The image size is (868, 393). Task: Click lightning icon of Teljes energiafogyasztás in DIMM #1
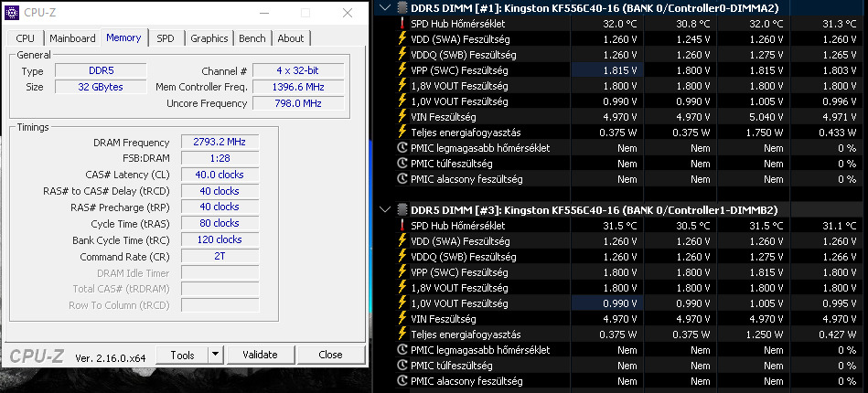[402, 132]
